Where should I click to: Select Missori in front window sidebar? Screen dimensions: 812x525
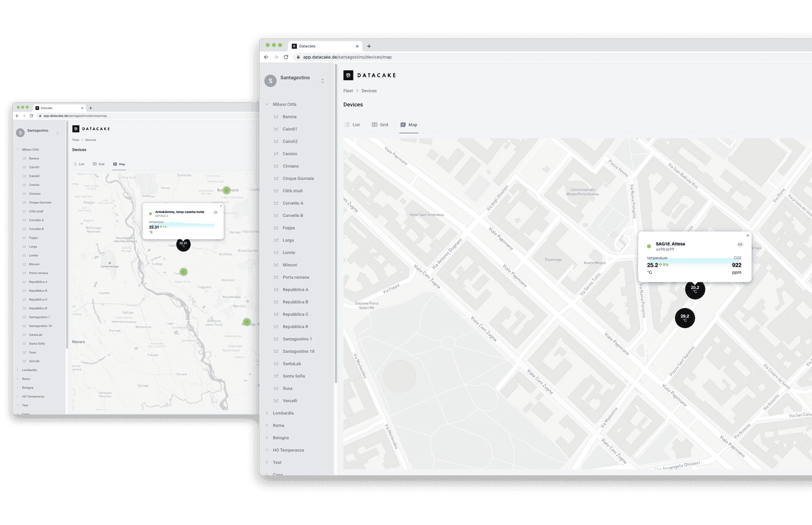[x=289, y=265]
